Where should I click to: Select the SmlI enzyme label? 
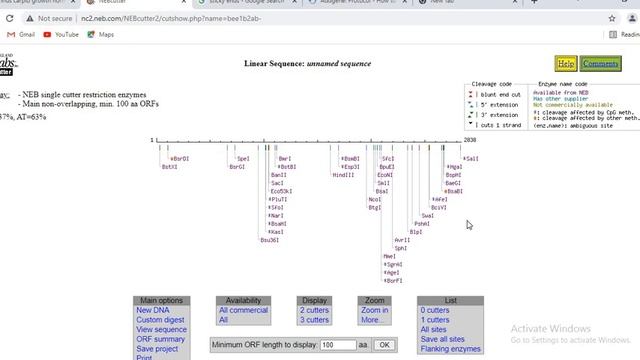(x=384, y=183)
